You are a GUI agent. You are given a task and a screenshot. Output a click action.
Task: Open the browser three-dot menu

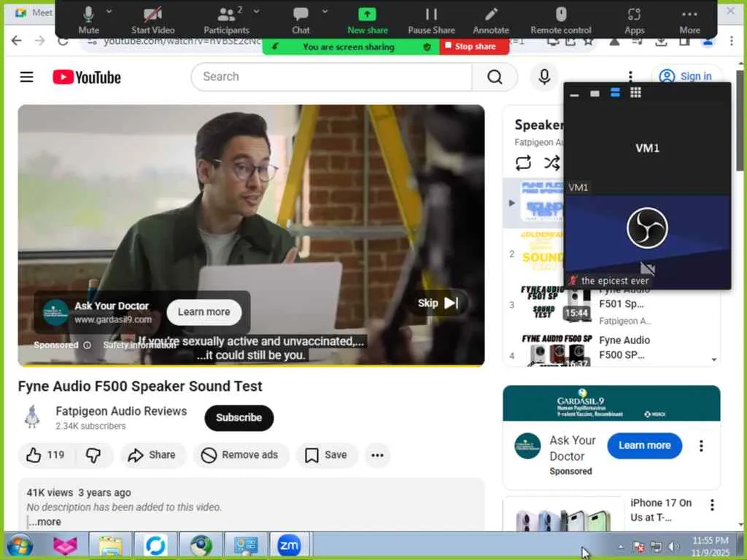pyautogui.click(x=731, y=41)
